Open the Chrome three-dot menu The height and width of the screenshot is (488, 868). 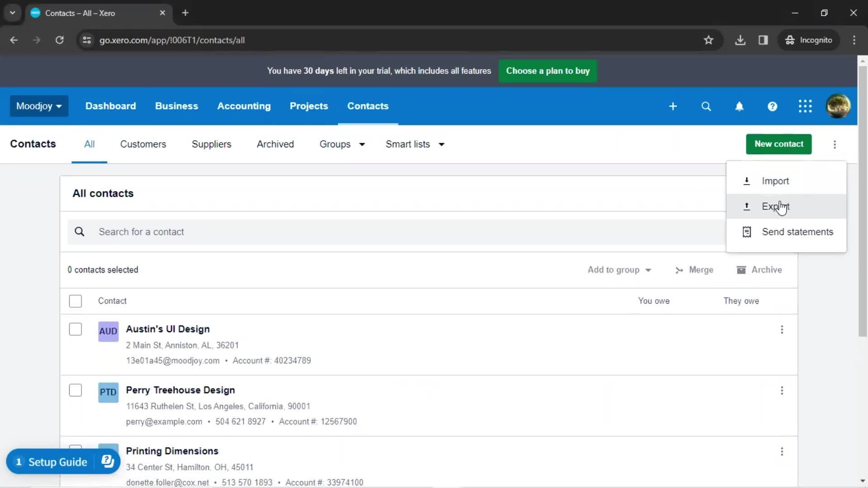click(854, 40)
